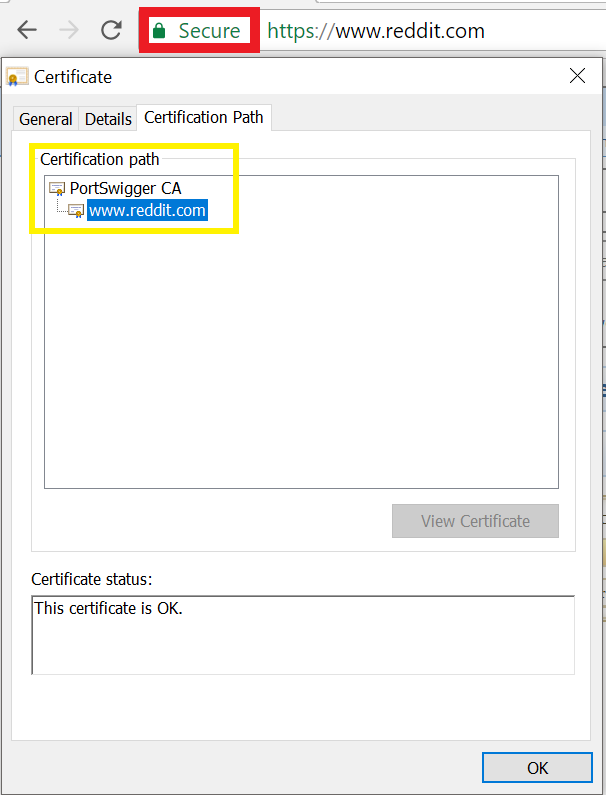Click the certificate status text box

[x=303, y=635]
